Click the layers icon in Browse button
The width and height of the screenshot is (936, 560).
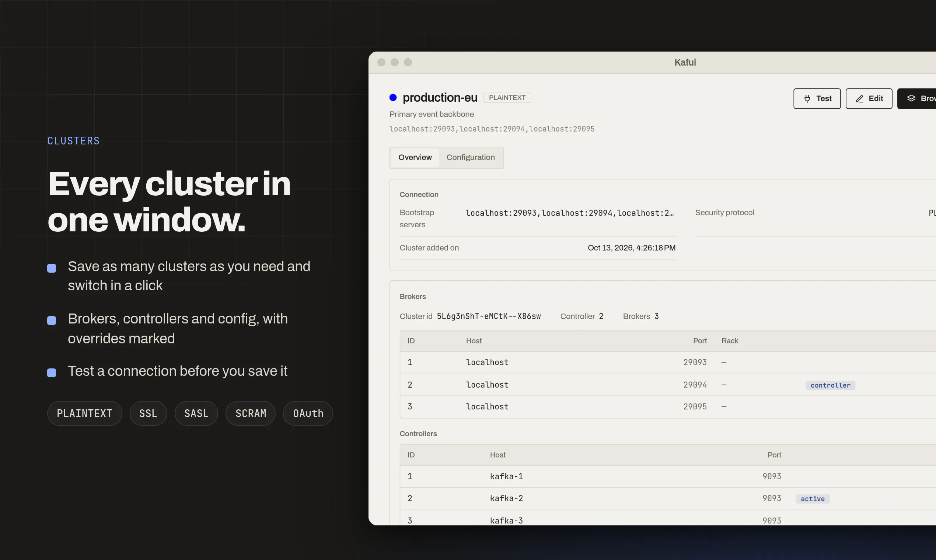(x=911, y=98)
